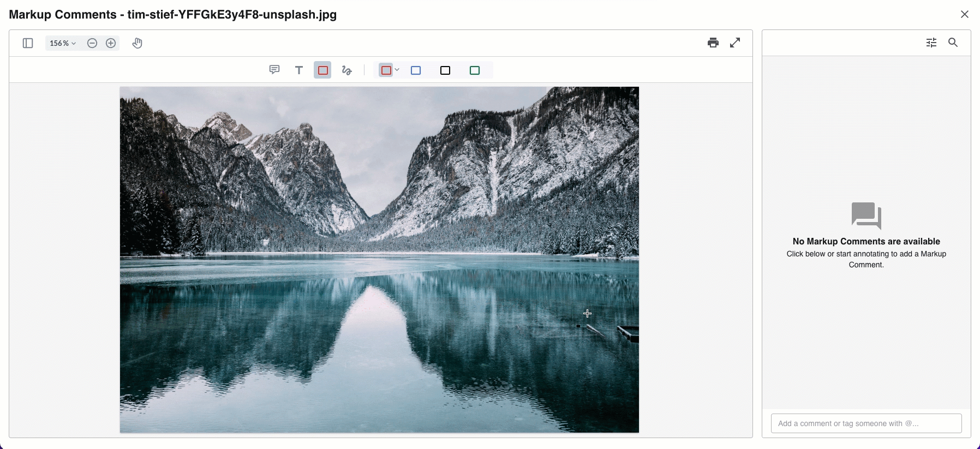Open the 156% zoom level dropdown
This screenshot has width=980, height=449.
[63, 43]
